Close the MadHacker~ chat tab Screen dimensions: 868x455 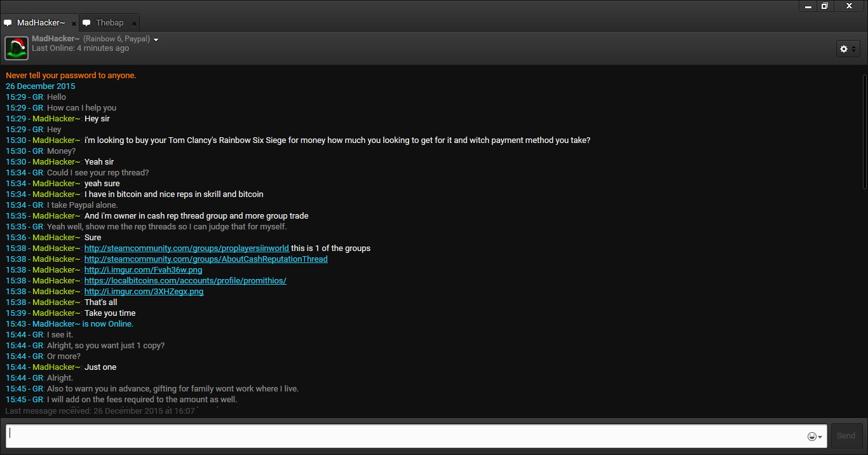(74, 24)
